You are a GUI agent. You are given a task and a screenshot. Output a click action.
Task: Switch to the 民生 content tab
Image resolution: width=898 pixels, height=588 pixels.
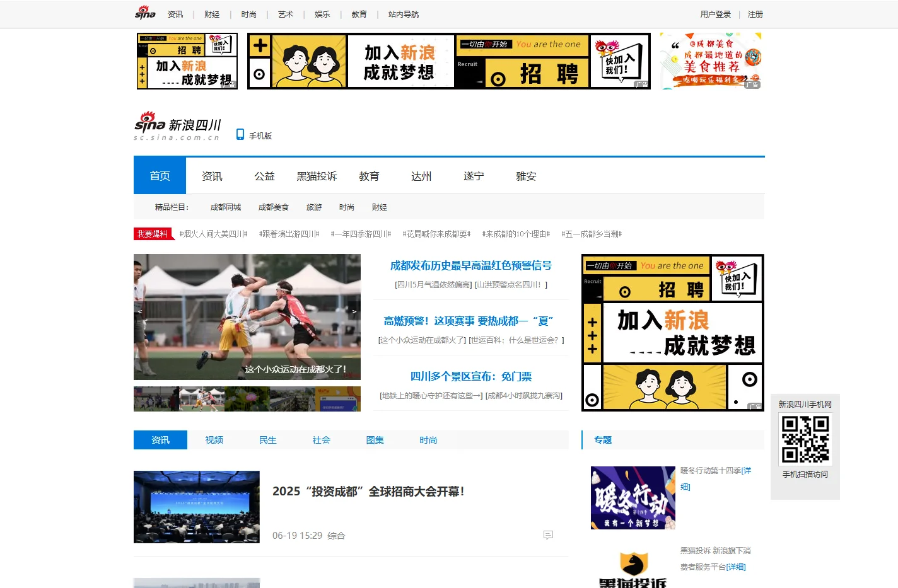[x=267, y=440]
